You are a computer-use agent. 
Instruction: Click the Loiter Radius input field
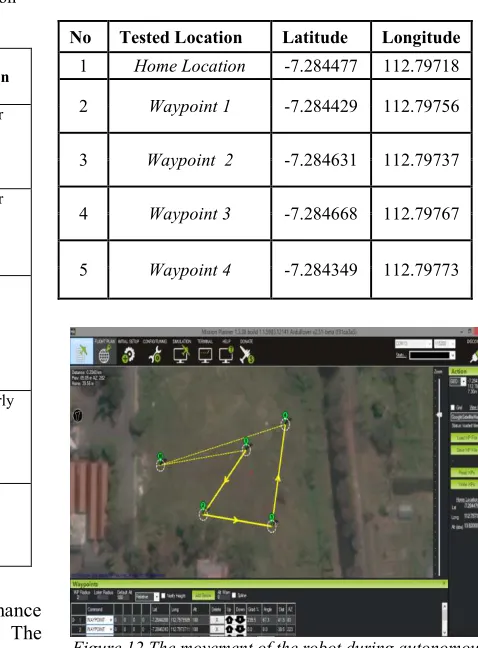pyautogui.click(x=101, y=598)
